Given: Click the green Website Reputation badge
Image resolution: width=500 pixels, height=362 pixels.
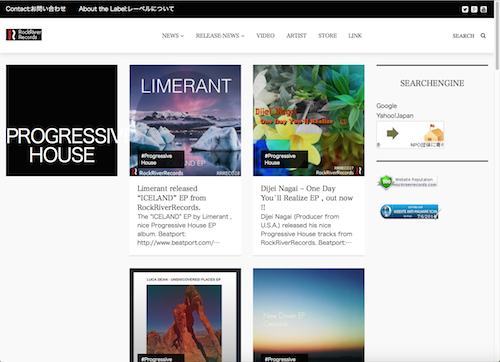Looking at the screenshot, I should coord(408,182).
